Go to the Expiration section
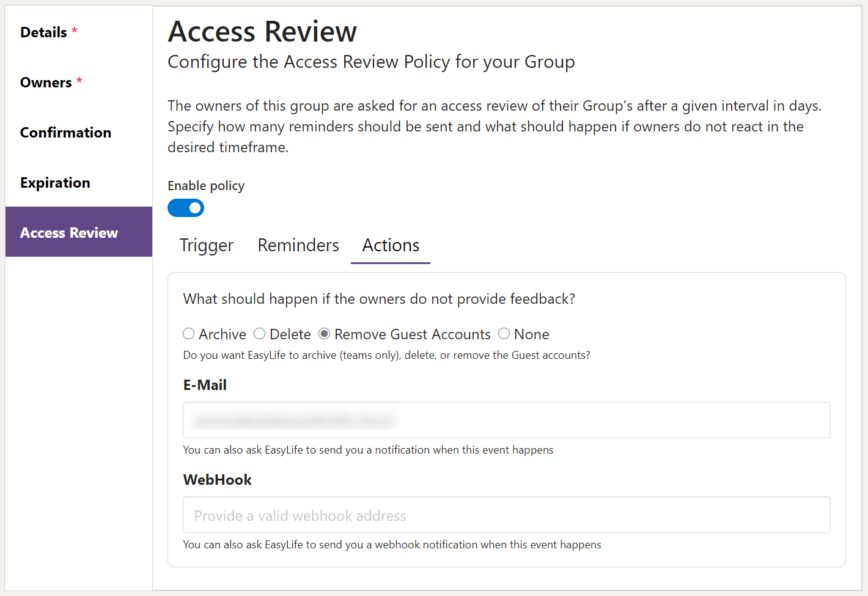 point(55,182)
